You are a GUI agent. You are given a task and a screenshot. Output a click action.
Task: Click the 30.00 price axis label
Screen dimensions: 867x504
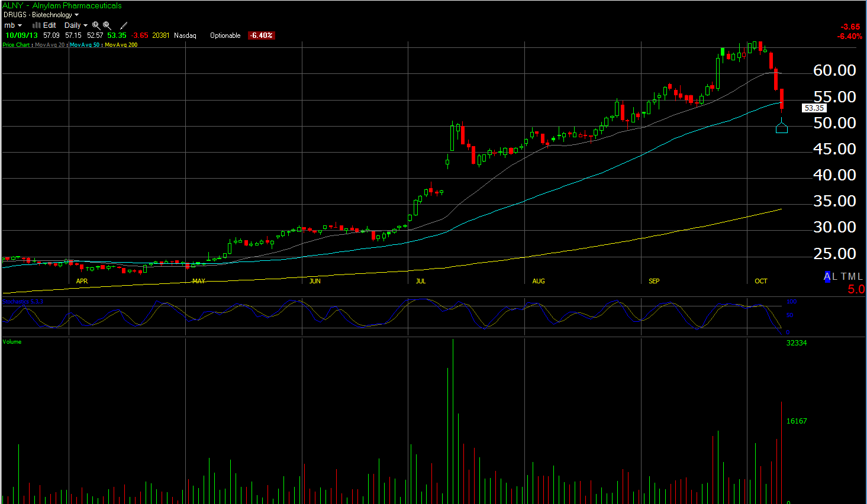click(x=834, y=227)
